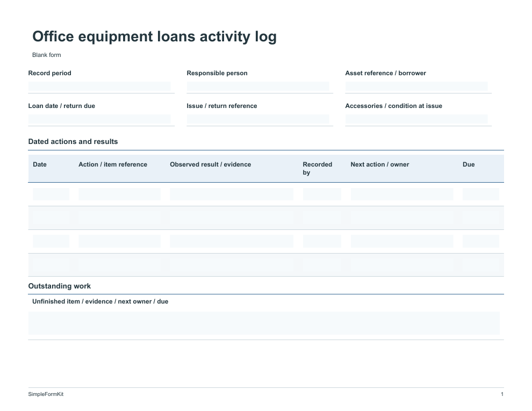Click the 'Dated actions and results' heading
Screen dimensions: 532x411
click(x=73, y=142)
